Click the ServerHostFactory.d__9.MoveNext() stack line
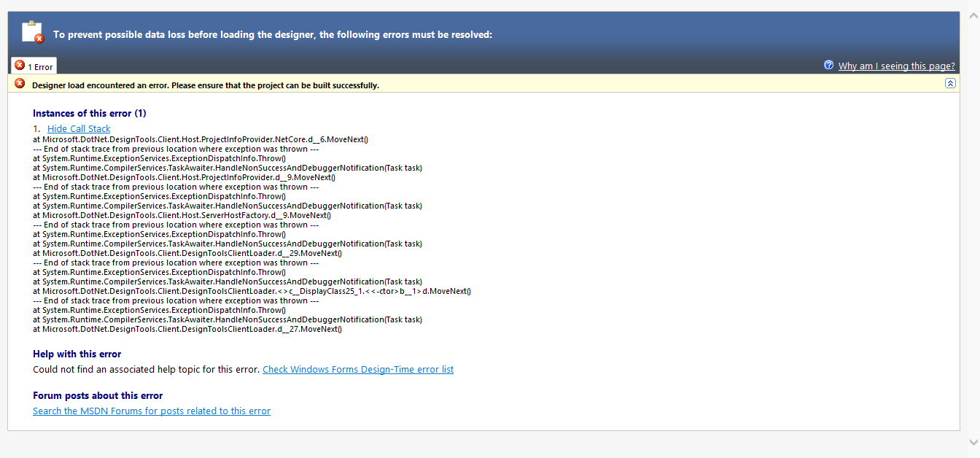This screenshot has height=458, width=980. (182, 215)
